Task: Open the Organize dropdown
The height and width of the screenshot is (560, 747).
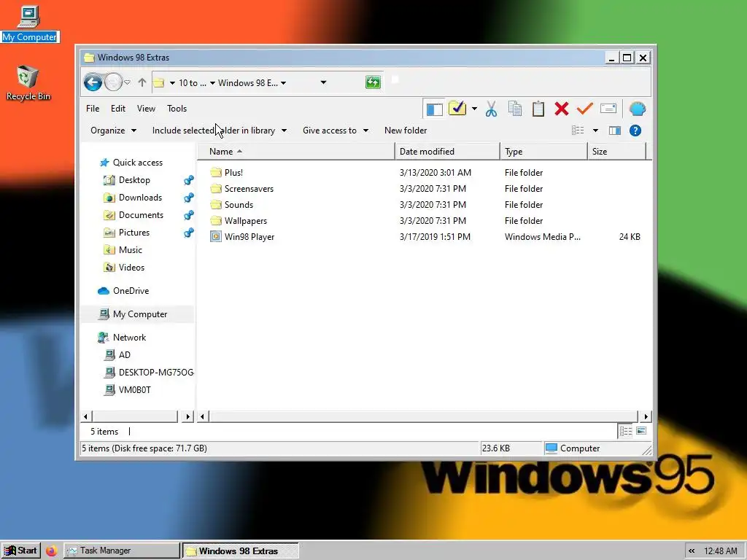Action: [x=113, y=131]
